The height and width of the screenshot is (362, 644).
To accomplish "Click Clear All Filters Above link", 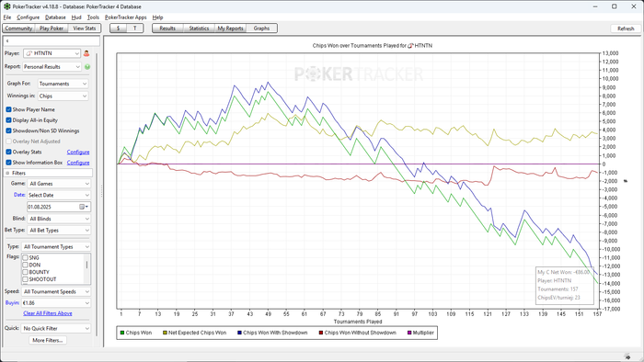I will 48,313.
